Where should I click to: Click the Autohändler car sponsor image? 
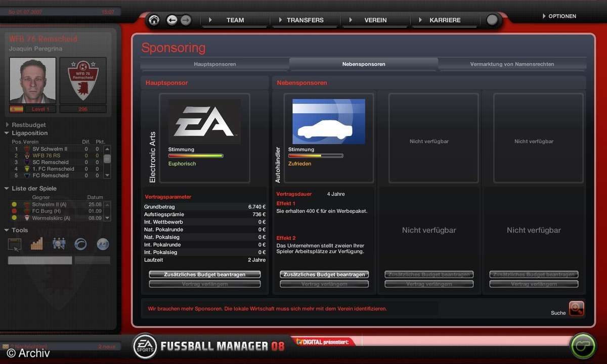329,121
